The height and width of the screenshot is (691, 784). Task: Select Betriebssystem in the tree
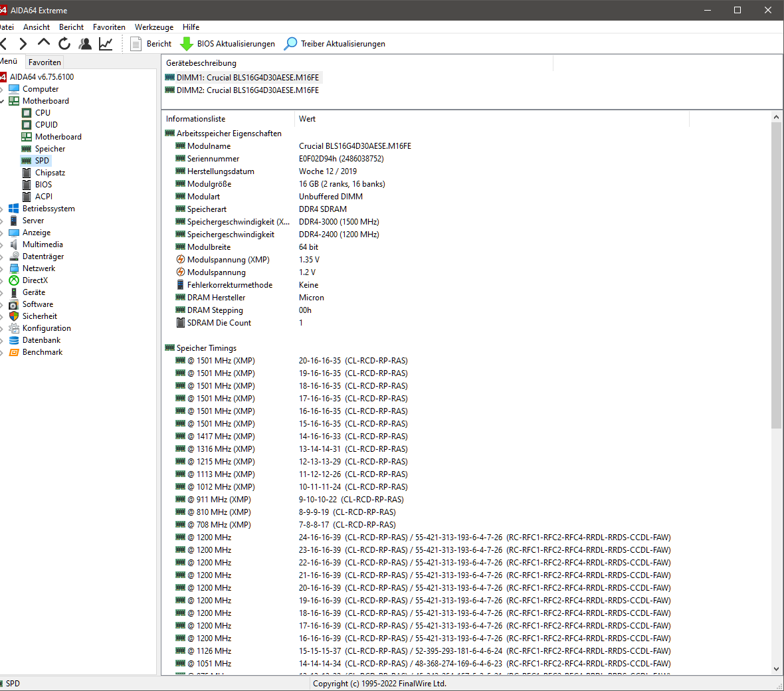[49, 209]
